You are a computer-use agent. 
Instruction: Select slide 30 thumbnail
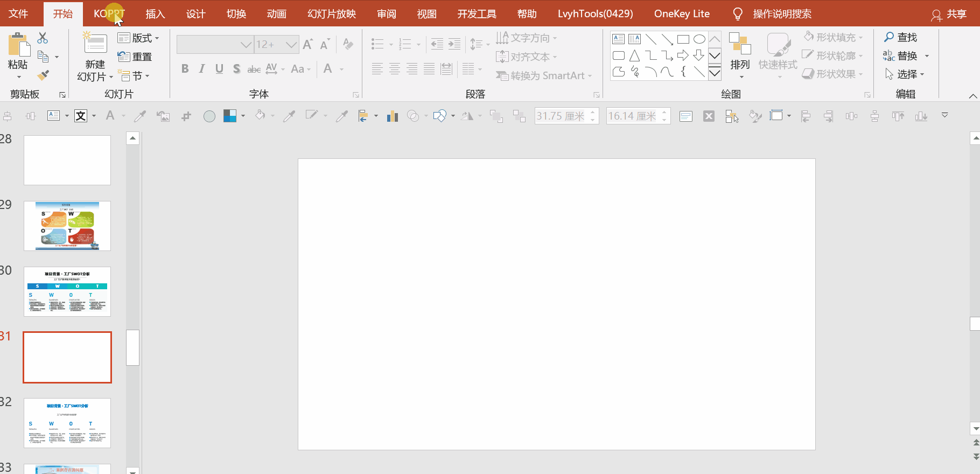67,291
